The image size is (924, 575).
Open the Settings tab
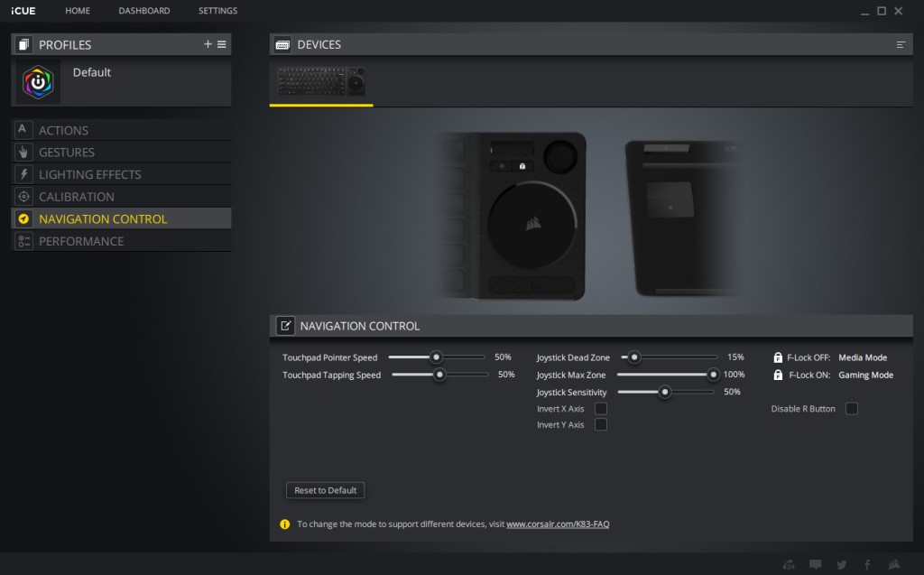click(218, 11)
